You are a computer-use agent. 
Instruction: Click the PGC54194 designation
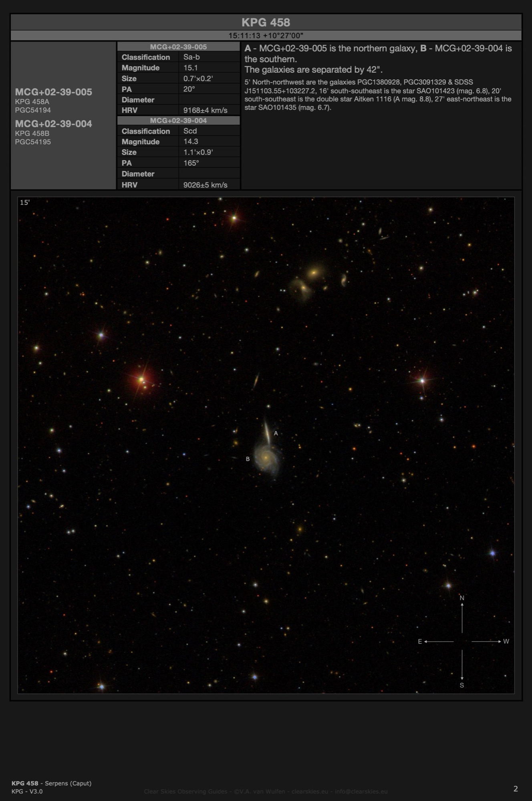pos(33,110)
